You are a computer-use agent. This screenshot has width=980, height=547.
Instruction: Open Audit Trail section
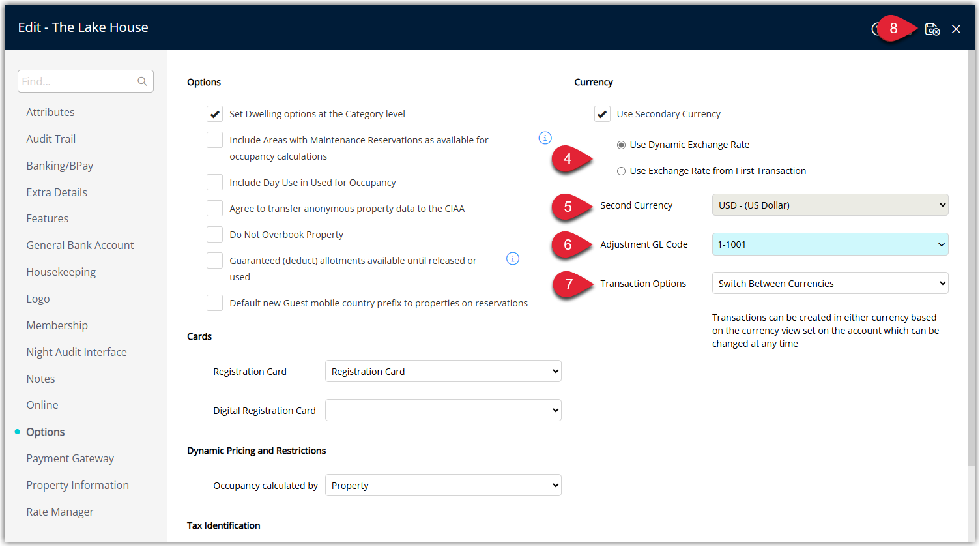(51, 139)
